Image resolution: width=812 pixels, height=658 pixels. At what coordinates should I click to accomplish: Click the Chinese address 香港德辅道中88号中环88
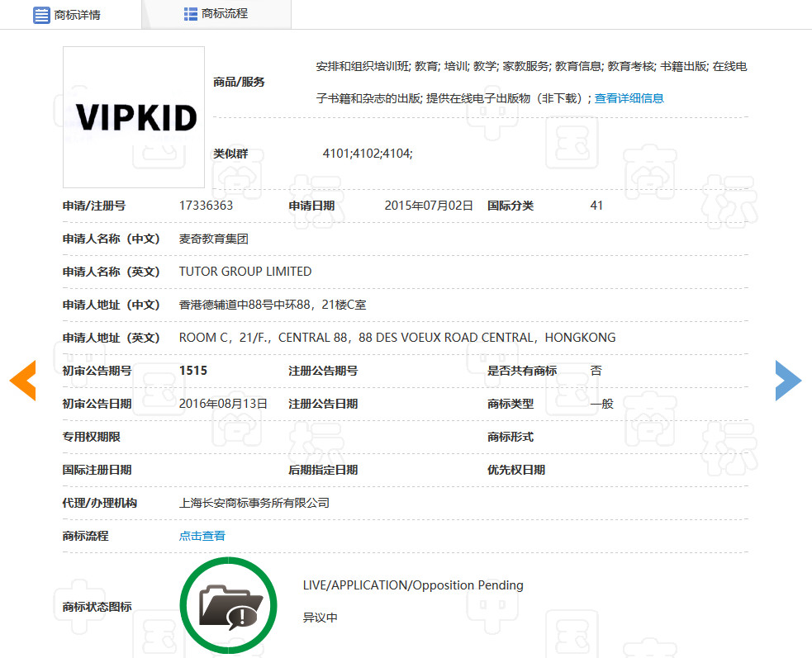pyautogui.click(x=273, y=305)
